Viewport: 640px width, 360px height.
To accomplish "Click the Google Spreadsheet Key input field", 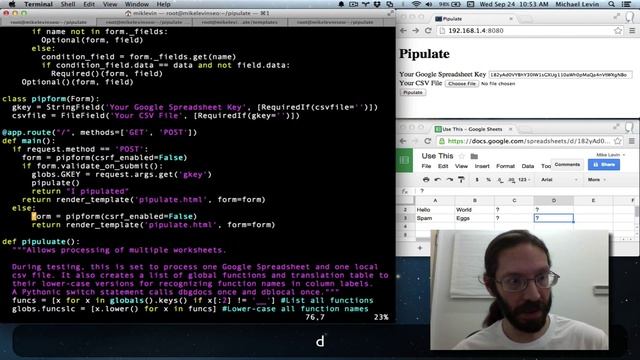I will coord(560,75).
